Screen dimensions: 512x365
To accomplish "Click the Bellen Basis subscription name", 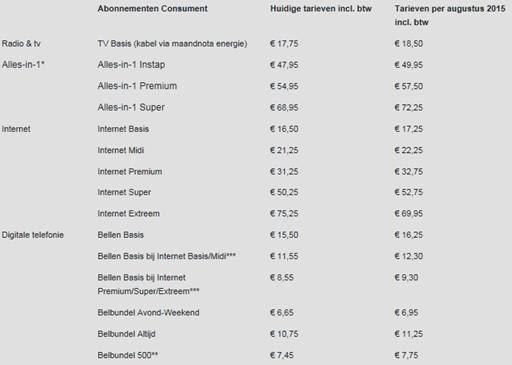I will tap(120, 235).
